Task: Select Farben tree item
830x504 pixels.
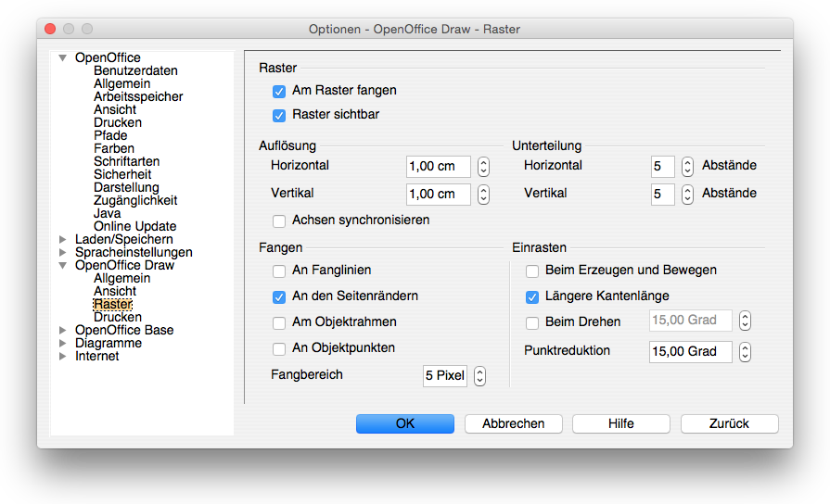Action: tap(114, 148)
